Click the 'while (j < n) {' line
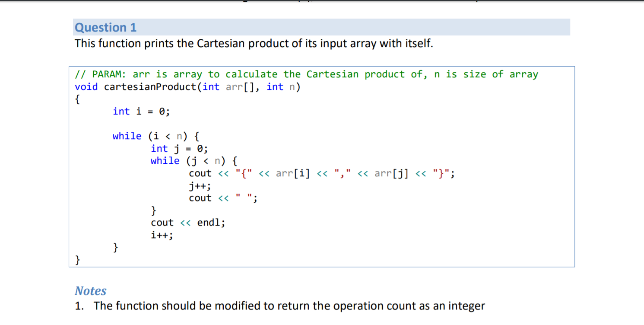Screen dimensions: 644x325 pos(194,161)
